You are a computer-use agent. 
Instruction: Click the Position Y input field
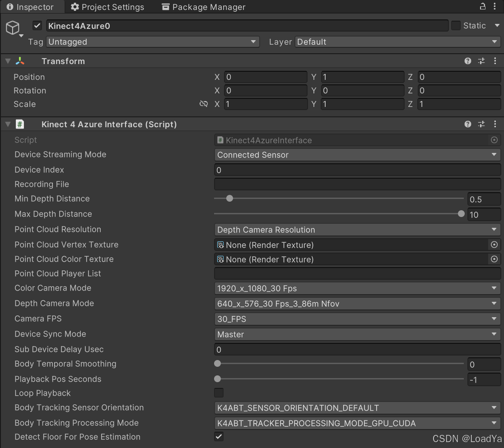(x=362, y=77)
